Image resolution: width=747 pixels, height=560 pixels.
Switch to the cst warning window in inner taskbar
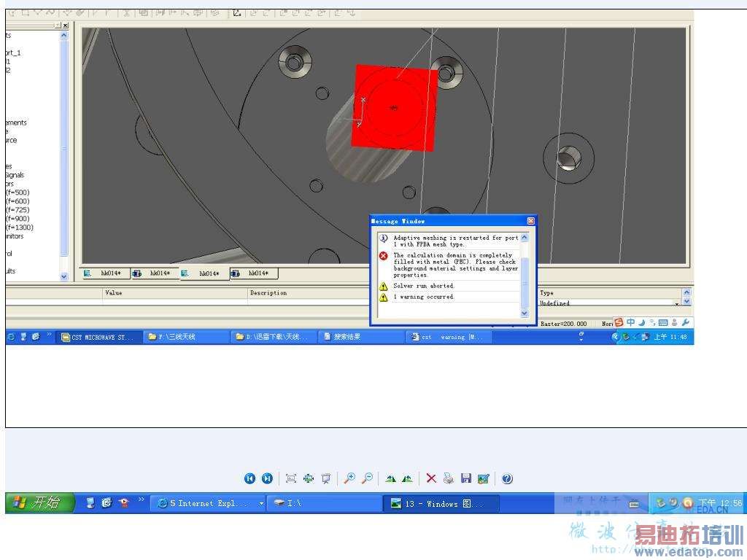tap(449, 337)
